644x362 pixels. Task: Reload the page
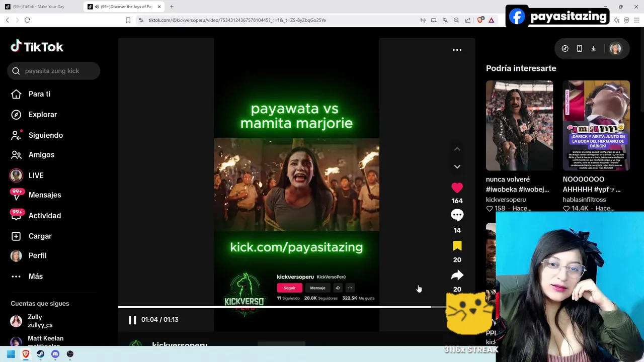(27, 20)
